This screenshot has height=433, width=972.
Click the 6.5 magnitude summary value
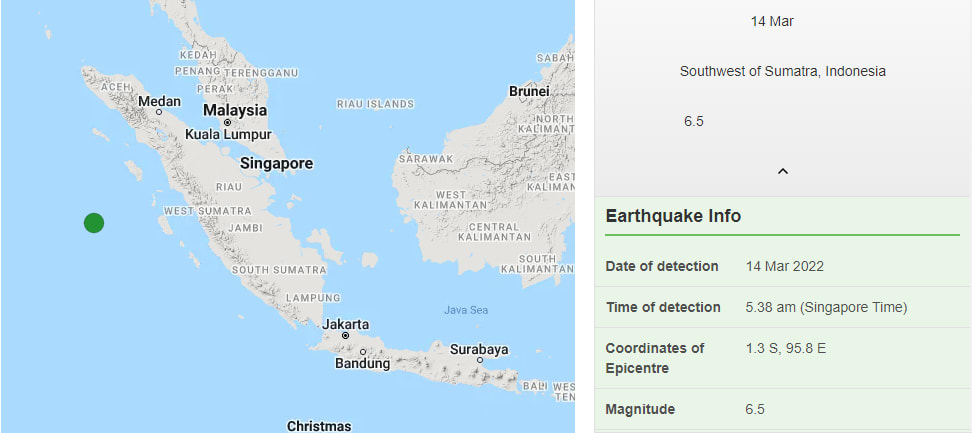694,121
